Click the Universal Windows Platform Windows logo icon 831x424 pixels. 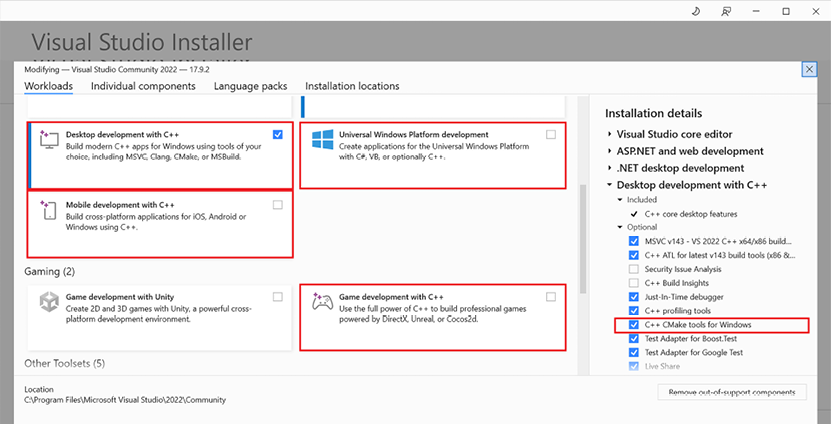tap(323, 139)
